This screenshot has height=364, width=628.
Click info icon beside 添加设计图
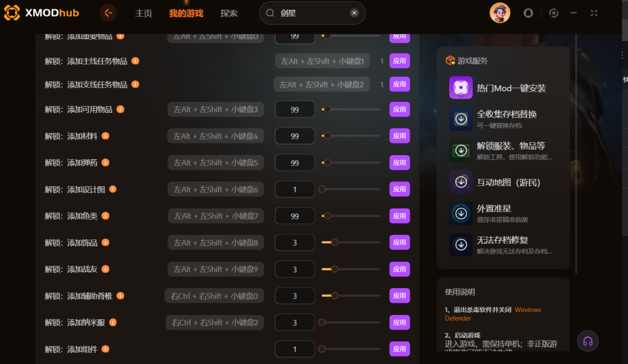click(113, 189)
